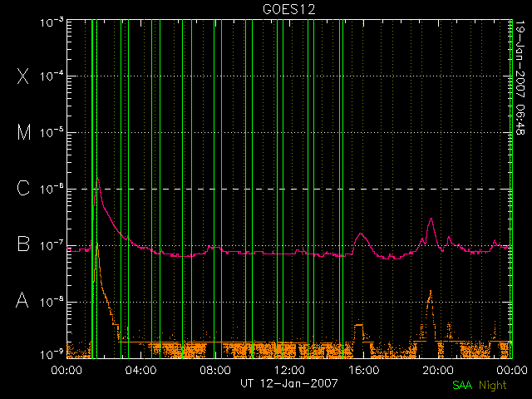Click the 20:00 time axis label
532x399 pixels.
[438, 370]
